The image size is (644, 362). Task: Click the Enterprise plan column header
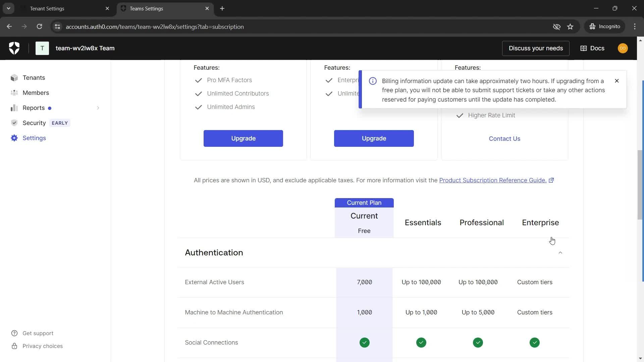[x=540, y=223]
